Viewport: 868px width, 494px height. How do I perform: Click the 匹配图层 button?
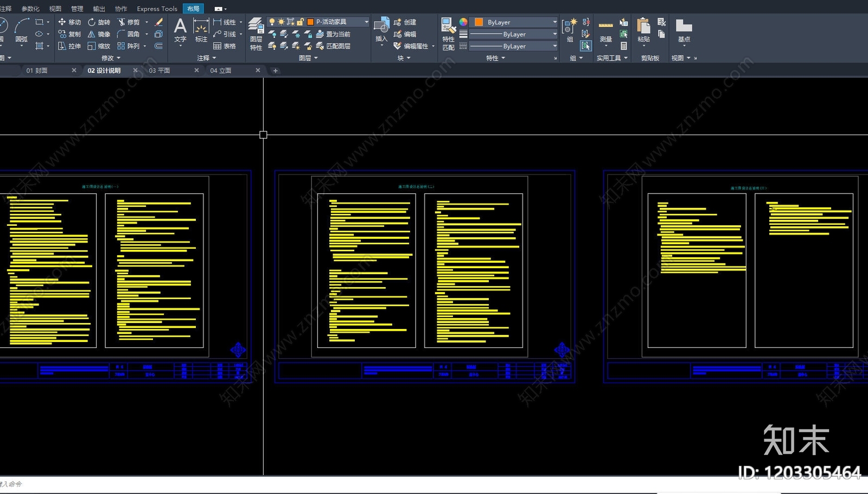coord(333,46)
